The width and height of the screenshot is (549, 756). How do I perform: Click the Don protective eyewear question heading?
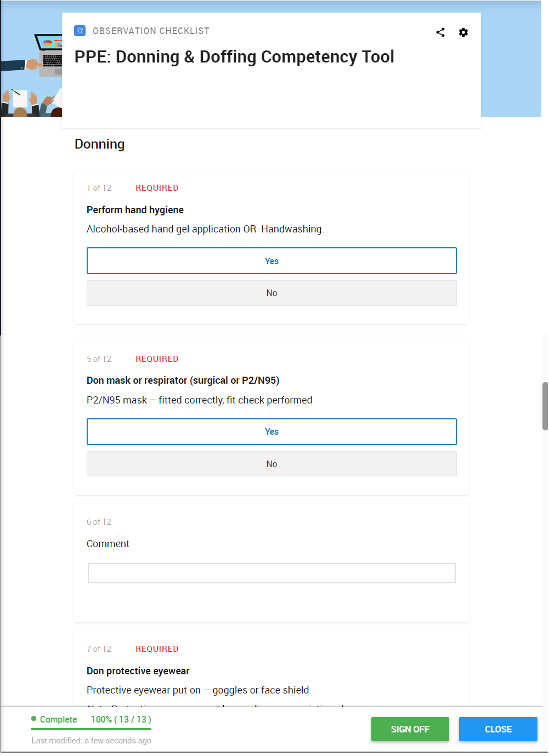point(138,670)
